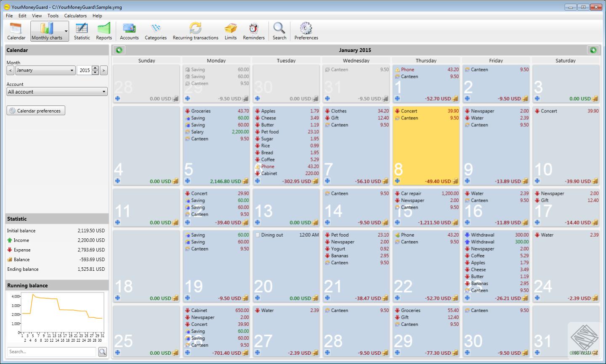Open the Month dropdown showing January
606x364 pixels.
point(45,70)
